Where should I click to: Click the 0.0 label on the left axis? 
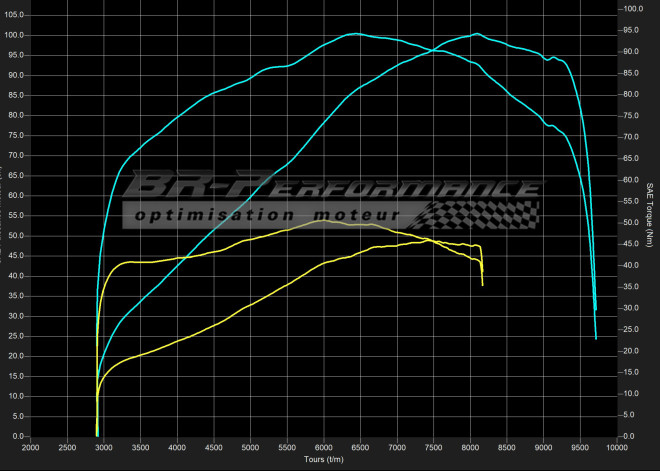point(18,436)
